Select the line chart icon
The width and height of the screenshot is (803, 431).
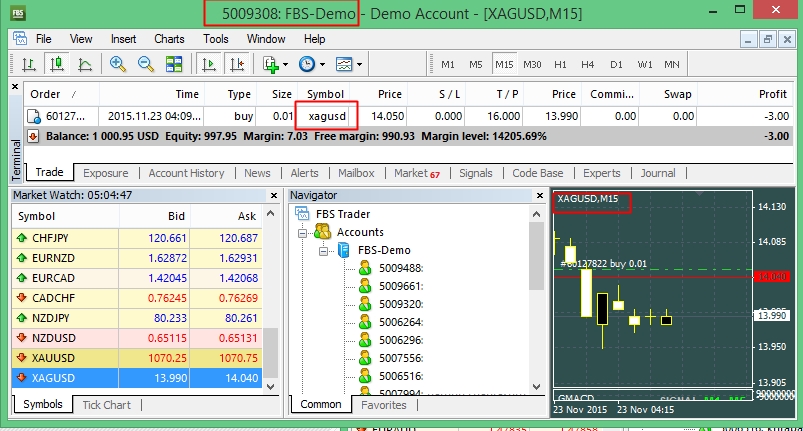pos(84,64)
